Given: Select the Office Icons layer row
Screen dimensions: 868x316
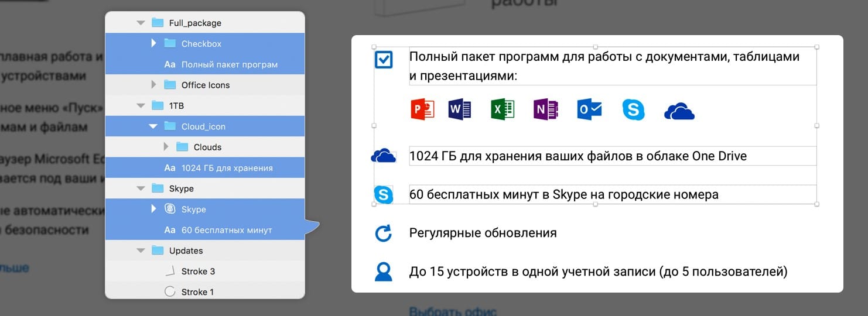Looking at the screenshot, I should coord(205,85).
